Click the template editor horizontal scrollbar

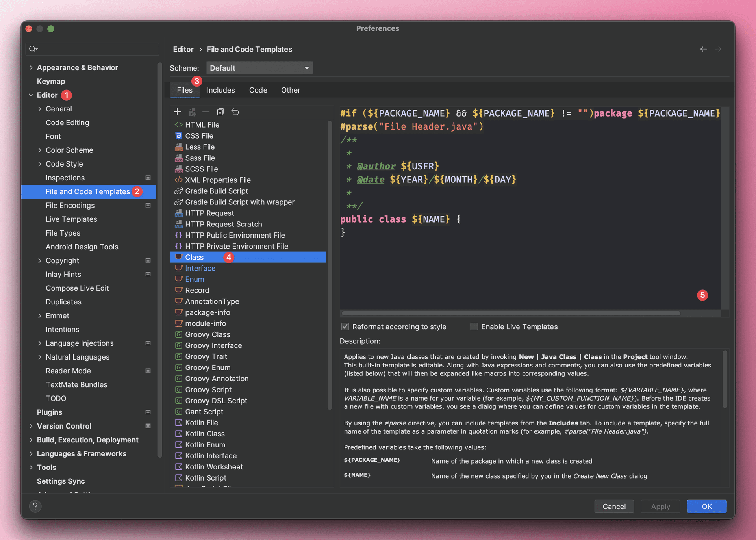coord(511,314)
